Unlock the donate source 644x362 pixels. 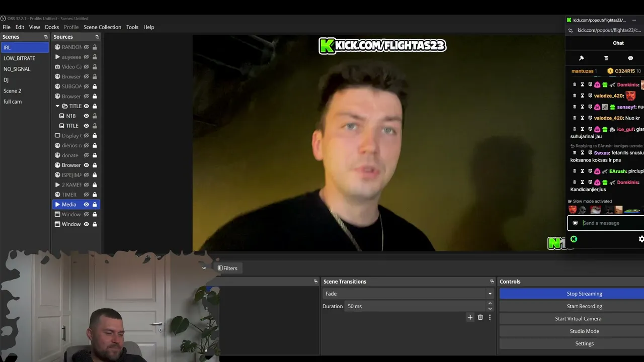pos(95,155)
